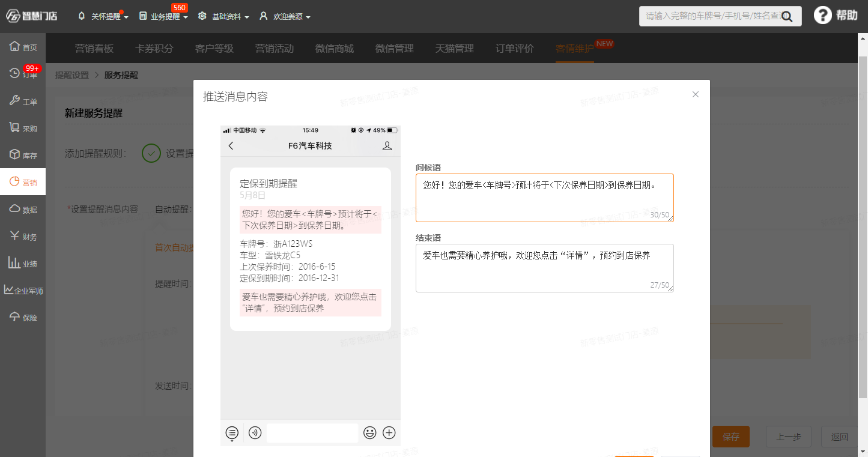Switch to 订单评价 tab
868x457 pixels.
(515, 49)
